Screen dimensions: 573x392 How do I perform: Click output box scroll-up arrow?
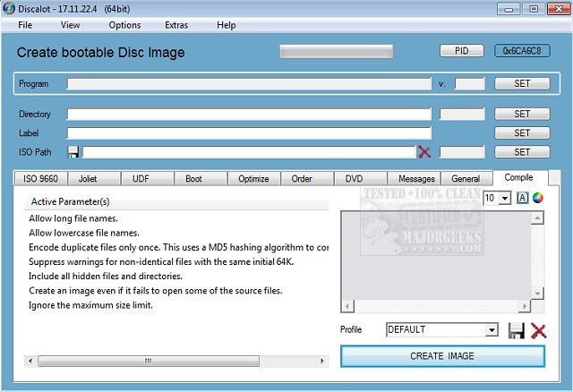pos(537,218)
